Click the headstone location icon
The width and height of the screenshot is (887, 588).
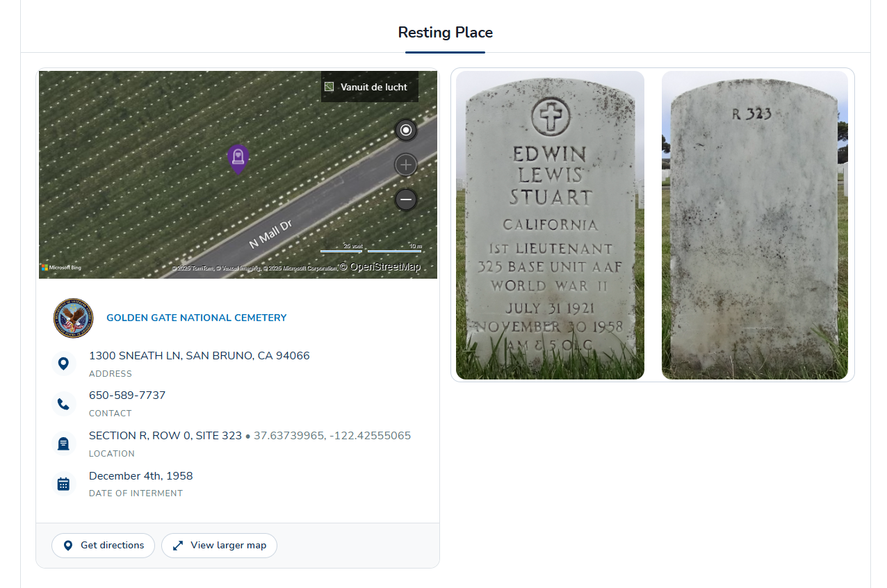[63, 443]
